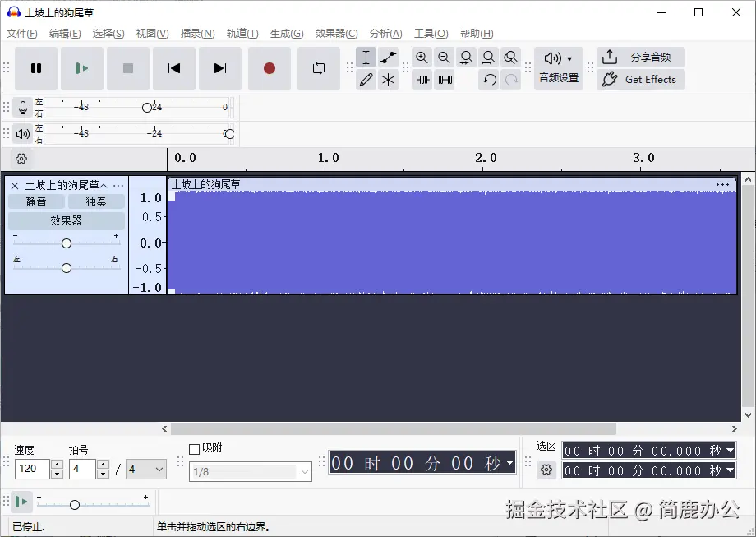Screen dimensions: 756x537
Task: Select the Multi-tool
Action: click(x=388, y=79)
